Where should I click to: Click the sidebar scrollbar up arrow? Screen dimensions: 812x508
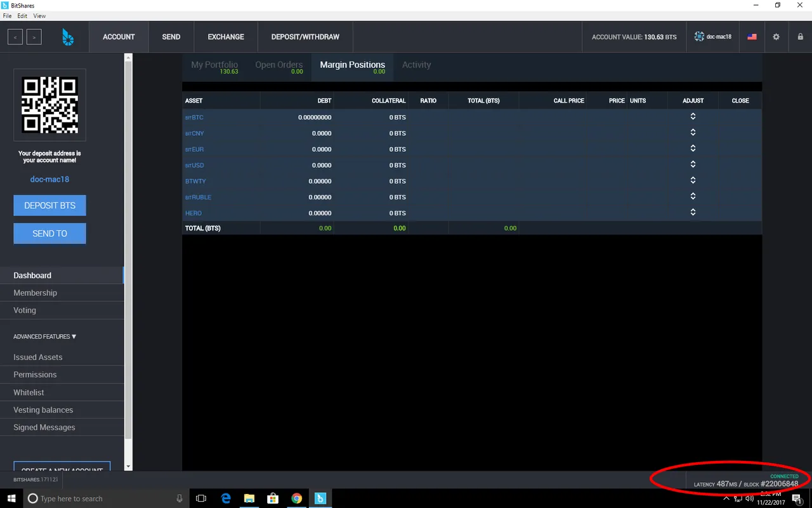128,58
